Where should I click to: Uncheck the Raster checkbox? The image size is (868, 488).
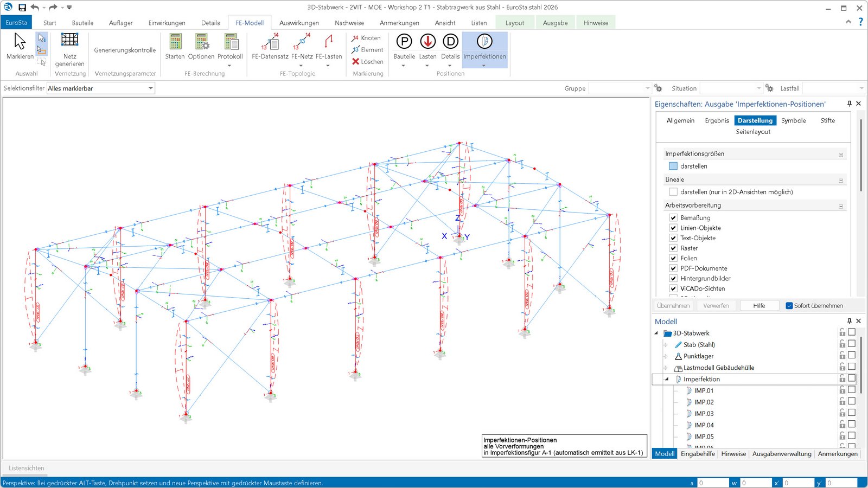click(x=673, y=248)
